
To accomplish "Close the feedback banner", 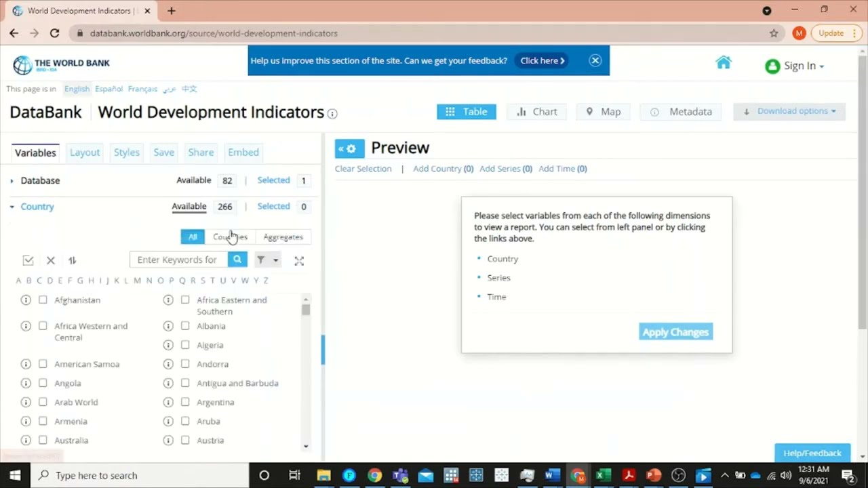I will pyautogui.click(x=595, y=60).
